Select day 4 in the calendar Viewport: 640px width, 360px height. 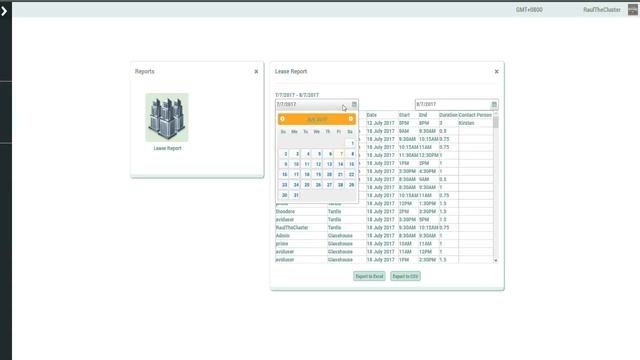307,154
